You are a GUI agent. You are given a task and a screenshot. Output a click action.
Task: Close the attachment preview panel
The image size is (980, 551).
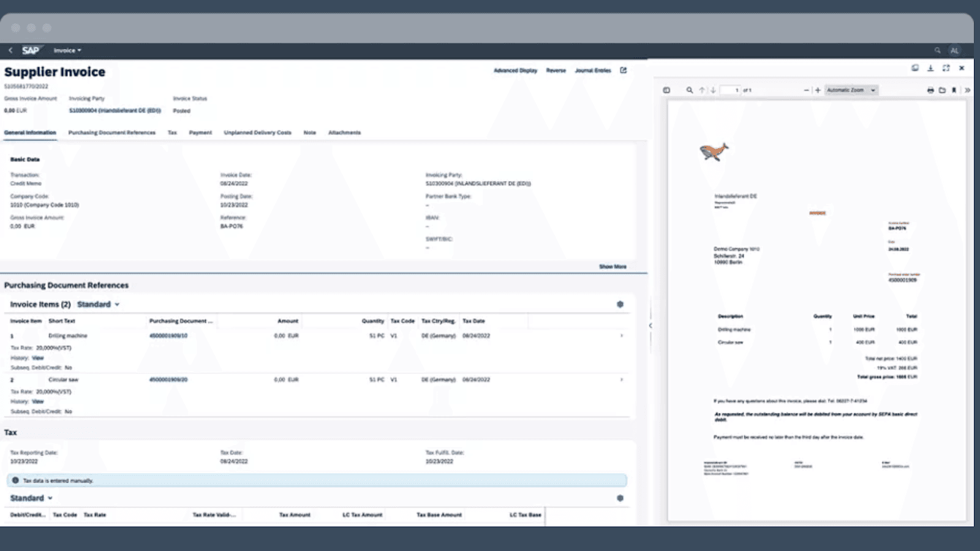click(962, 68)
